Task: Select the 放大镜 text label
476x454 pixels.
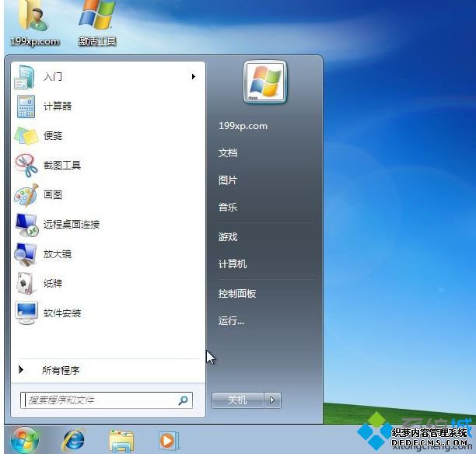Action: (58, 254)
